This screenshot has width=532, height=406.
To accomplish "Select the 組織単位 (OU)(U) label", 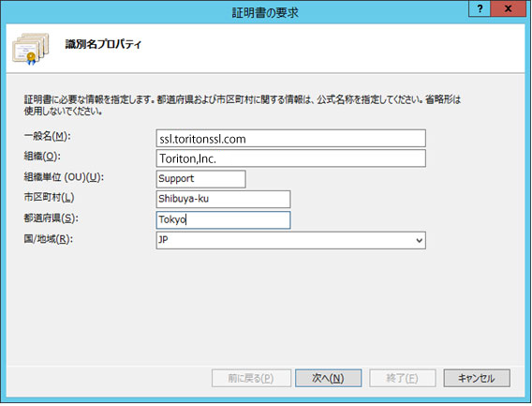I will click(64, 177).
